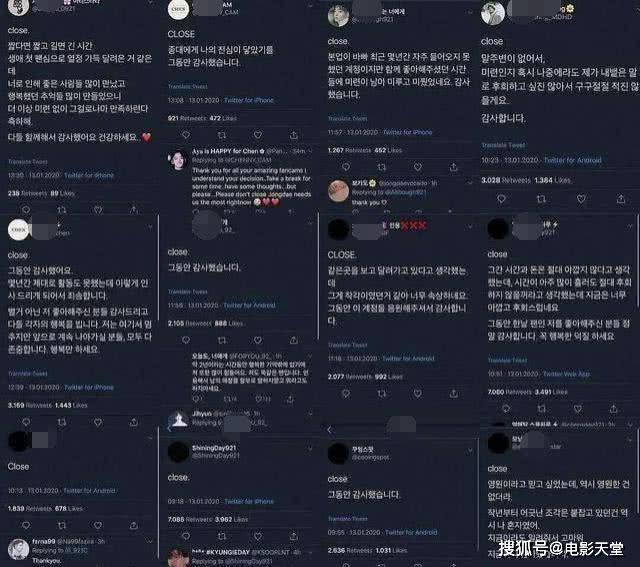Expand options chevron on 쿠킹스팟 tweet

[x=470, y=451]
